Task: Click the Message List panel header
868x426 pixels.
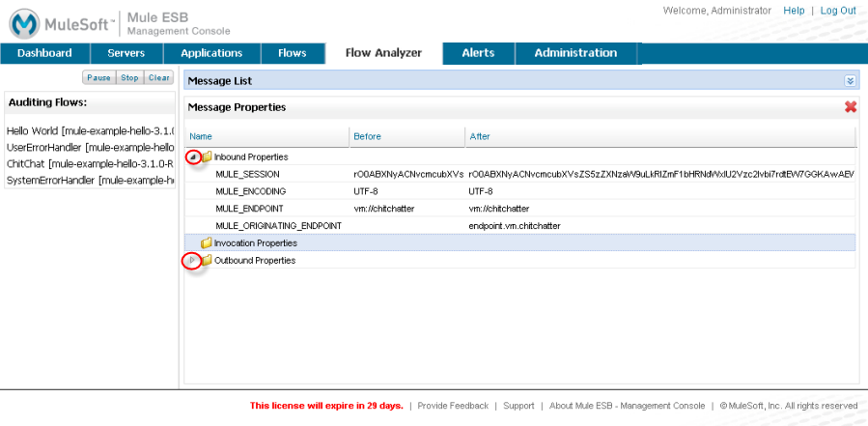Action: click(x=521, y=81)
